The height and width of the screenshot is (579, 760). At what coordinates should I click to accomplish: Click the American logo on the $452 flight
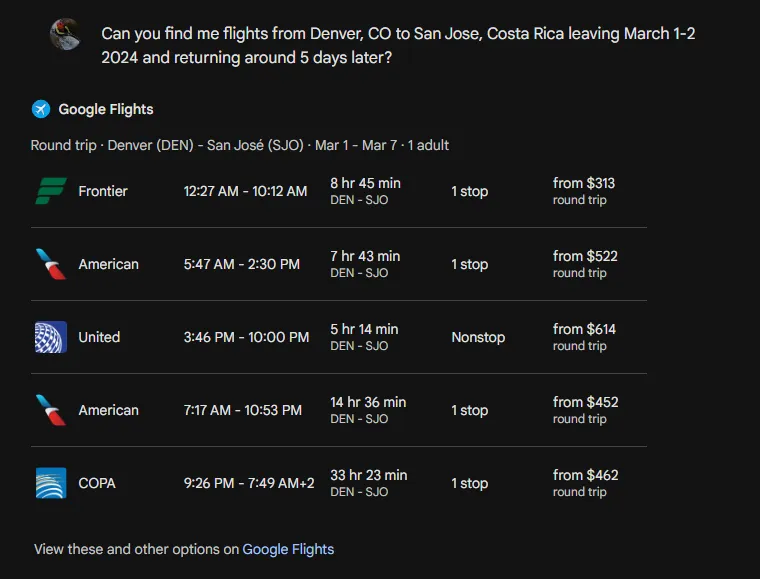pos(51,410)
